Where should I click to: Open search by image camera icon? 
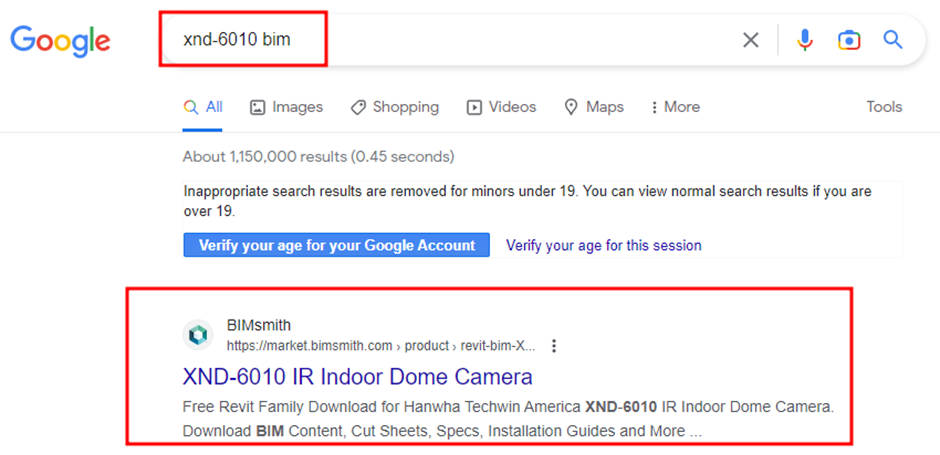coord(849,40)
